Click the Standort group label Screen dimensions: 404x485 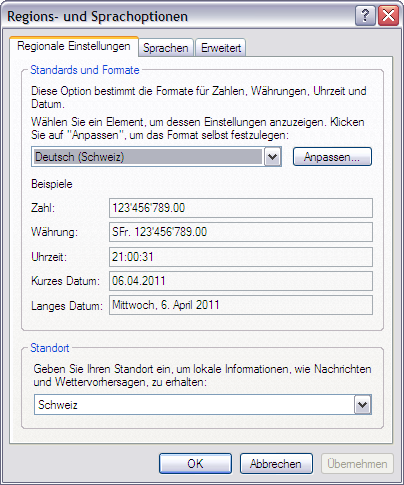[50, 348]
